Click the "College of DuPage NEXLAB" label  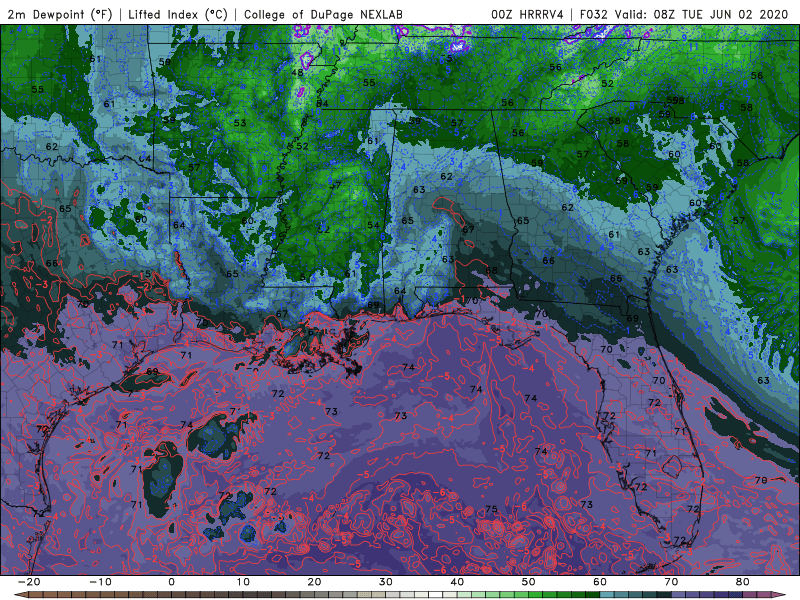(x=323, y=14)
